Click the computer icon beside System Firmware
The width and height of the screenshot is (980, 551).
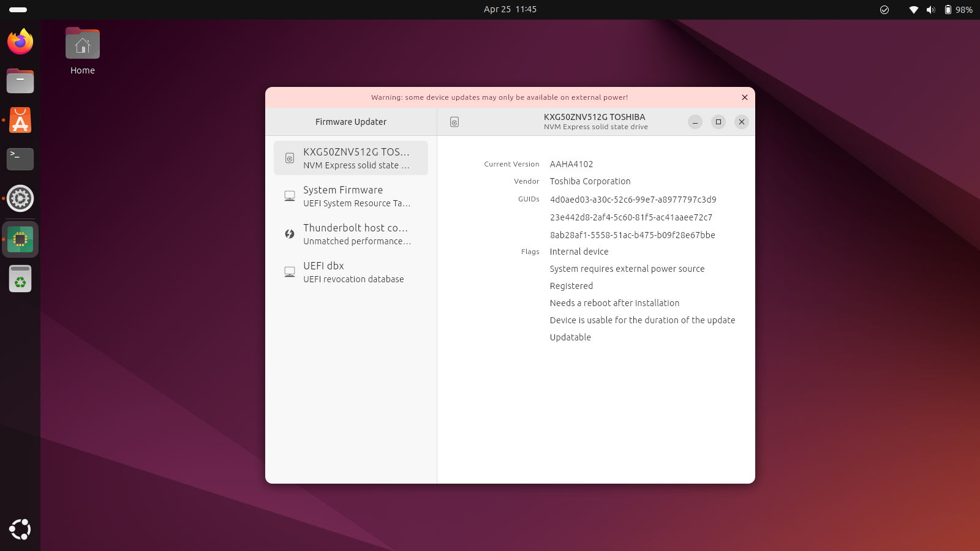[x=290, y=196]
